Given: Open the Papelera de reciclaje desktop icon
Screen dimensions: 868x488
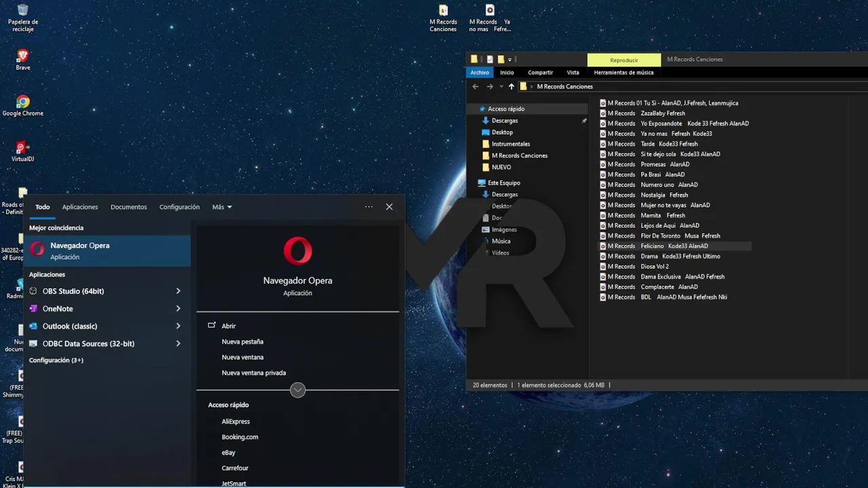Looking at the screenshot, I should (x=22, y=18).
